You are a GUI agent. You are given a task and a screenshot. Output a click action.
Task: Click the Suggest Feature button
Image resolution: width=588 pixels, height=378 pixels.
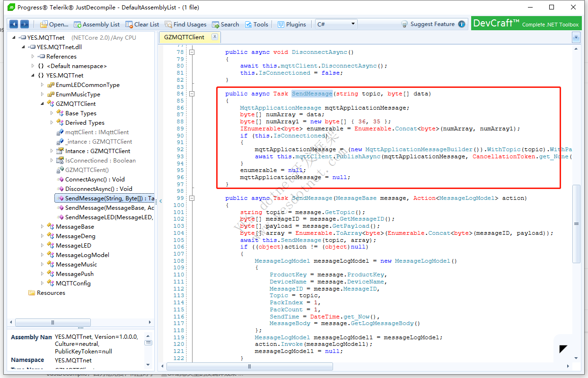pos(428,24)
